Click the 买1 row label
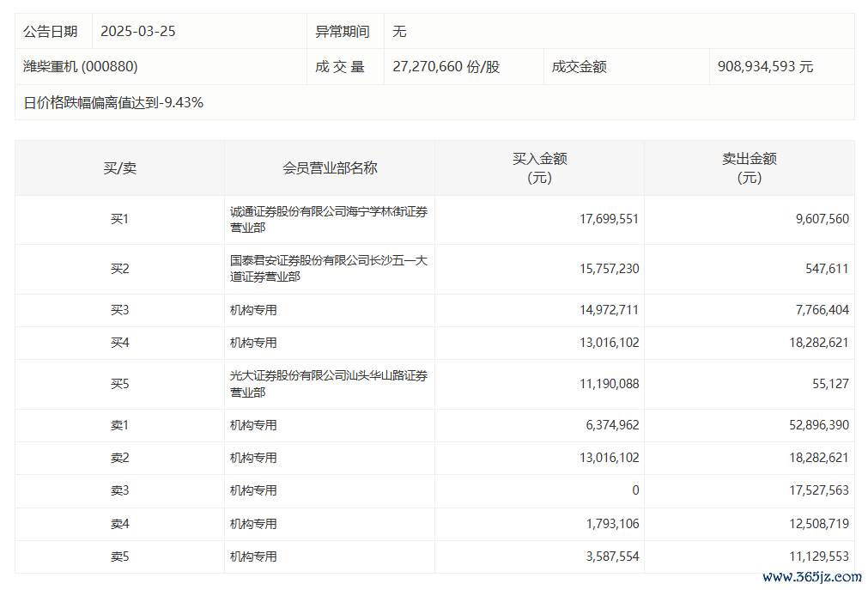 (x=119, y=220)
